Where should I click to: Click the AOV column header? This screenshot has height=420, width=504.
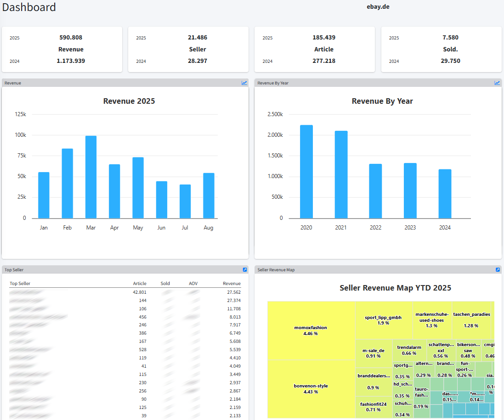click(x=193, y=284)
